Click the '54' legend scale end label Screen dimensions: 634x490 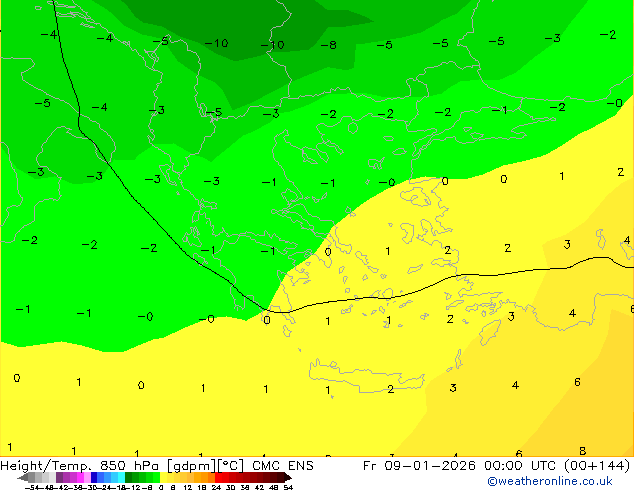[287, 488]
